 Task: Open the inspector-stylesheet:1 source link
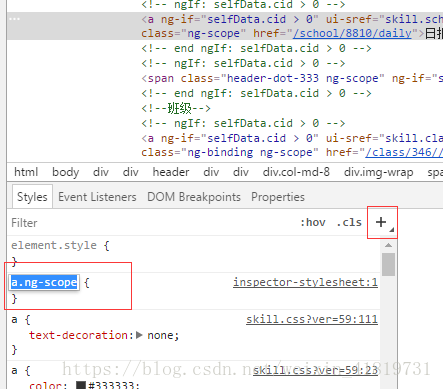305,282
